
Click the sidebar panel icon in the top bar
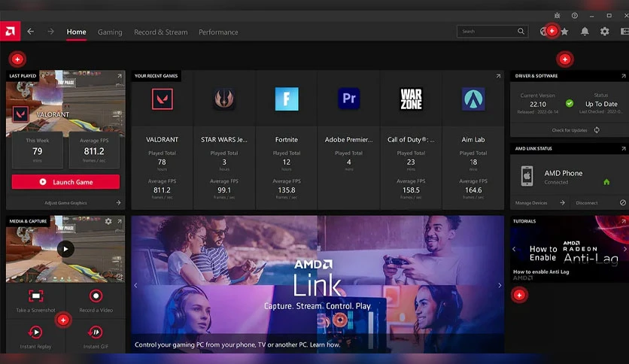click(624, 32)
